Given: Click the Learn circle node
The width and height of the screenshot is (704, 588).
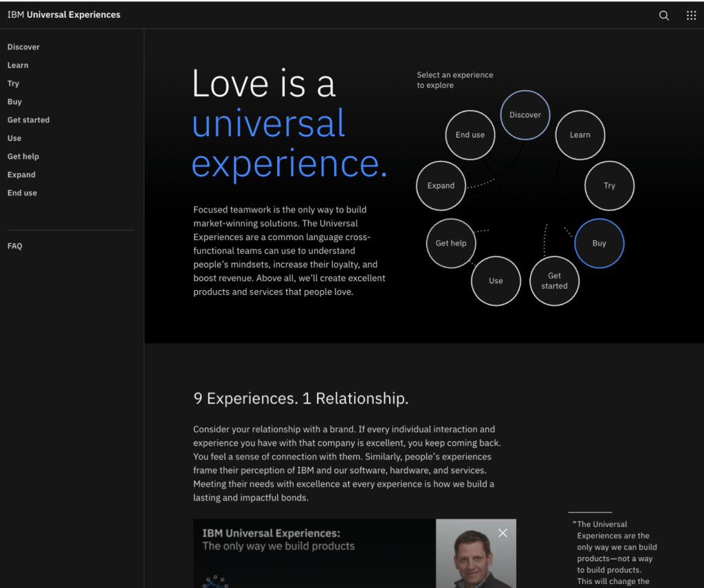Looking at the screenshot, I should click(580, 135).
